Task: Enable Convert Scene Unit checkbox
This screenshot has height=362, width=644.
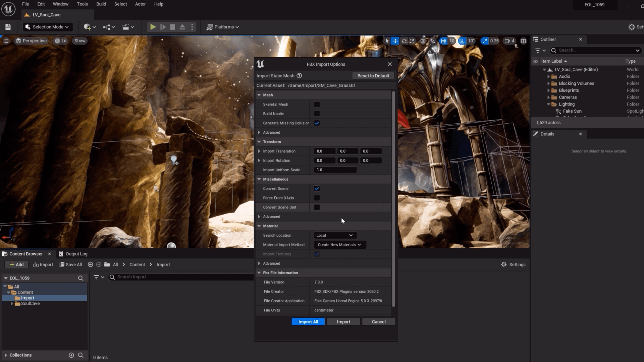Action: point(317,207)
